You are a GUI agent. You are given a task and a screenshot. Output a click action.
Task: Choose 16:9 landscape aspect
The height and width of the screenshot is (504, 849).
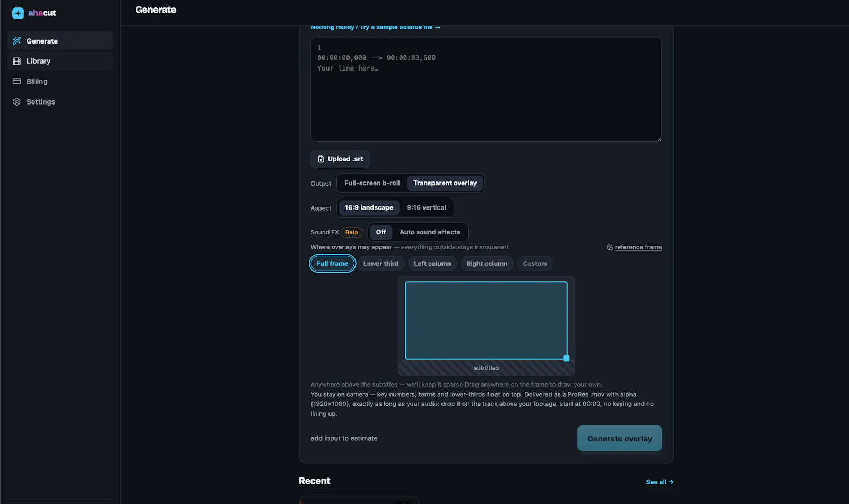pyautogui.click(x=369, y=207)
